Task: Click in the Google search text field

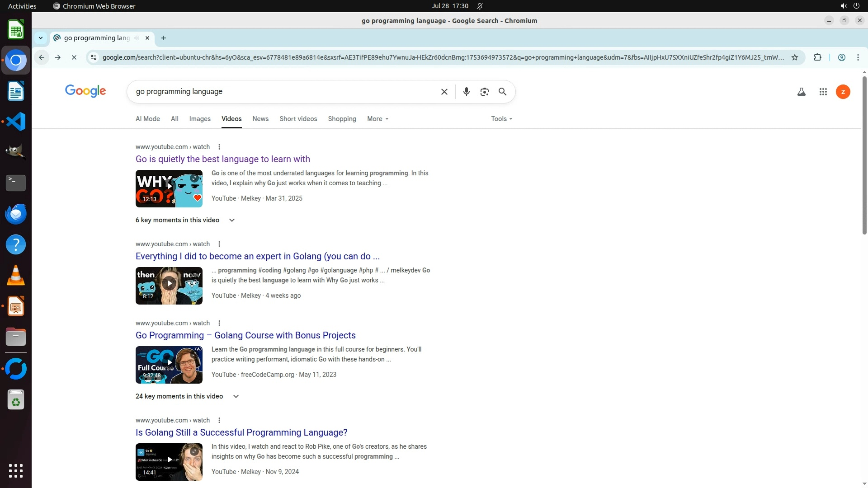Action: [285, 92]
